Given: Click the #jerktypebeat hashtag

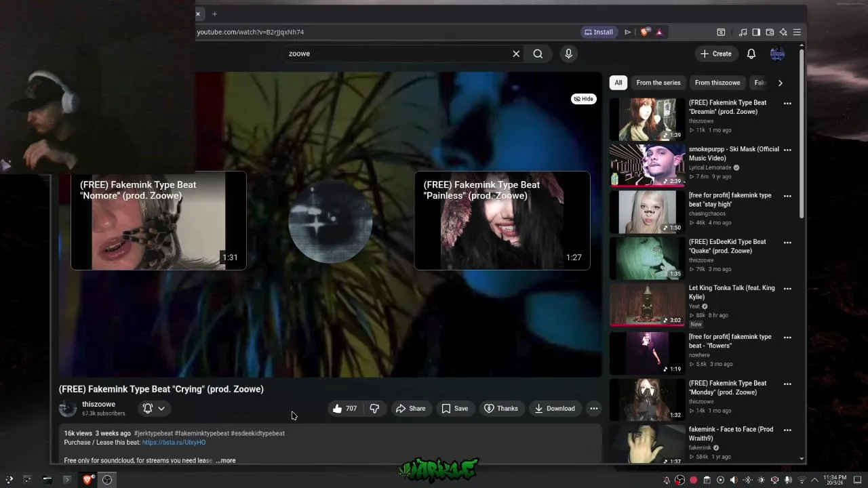Looking at the screenshot, I should click(153, 433).
